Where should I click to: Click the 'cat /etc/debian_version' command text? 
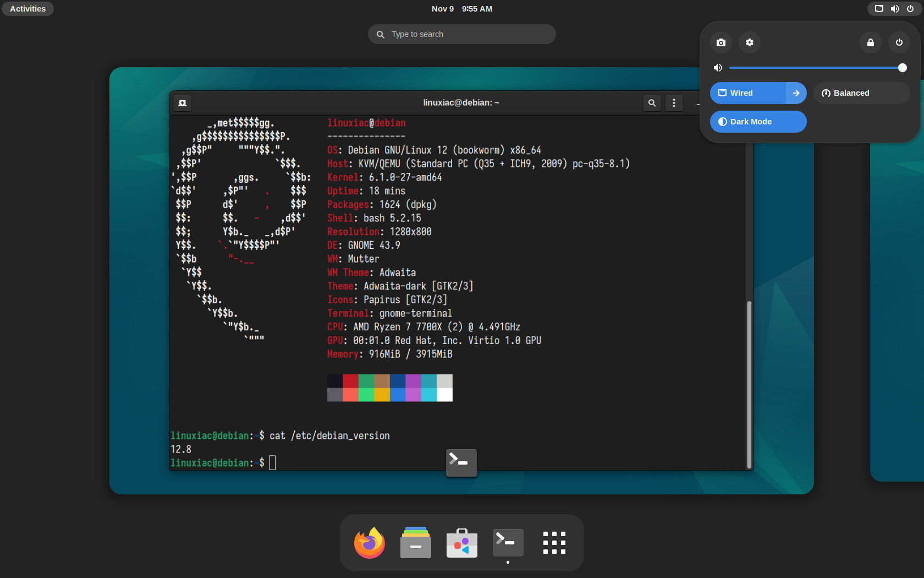click(329, 435)
